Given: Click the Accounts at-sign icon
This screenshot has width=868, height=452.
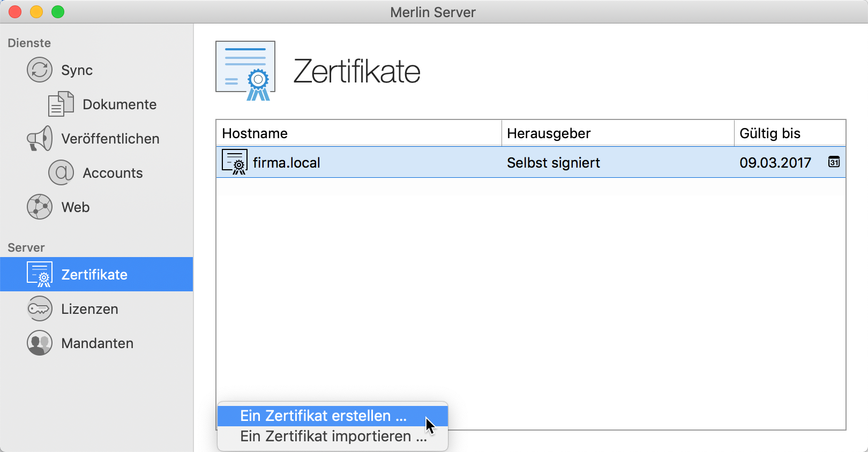Looking at the screenshot, I should (61, 172).
